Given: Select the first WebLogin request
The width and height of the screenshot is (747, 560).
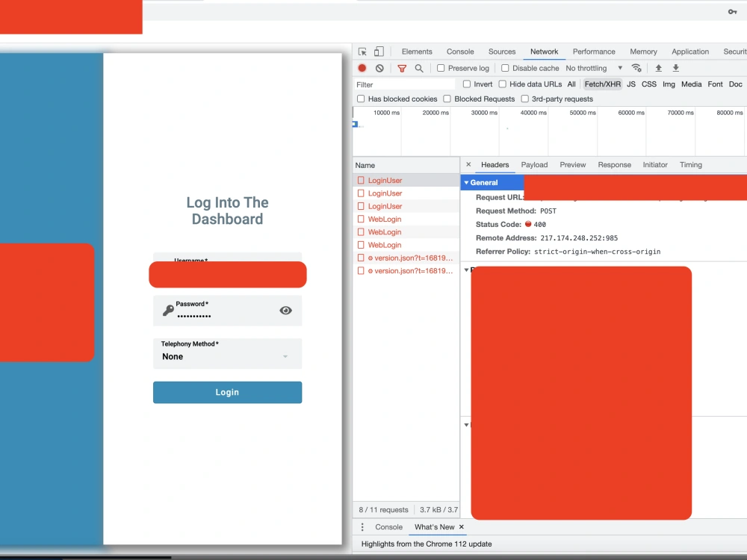Looking at the screenshot, I should [406, 219].
